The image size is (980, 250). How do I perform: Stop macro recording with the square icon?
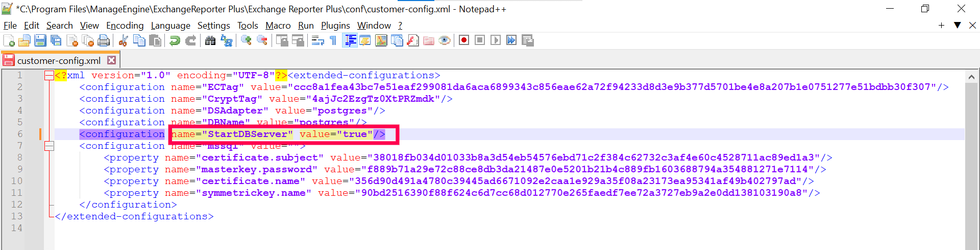pos(480,40)
